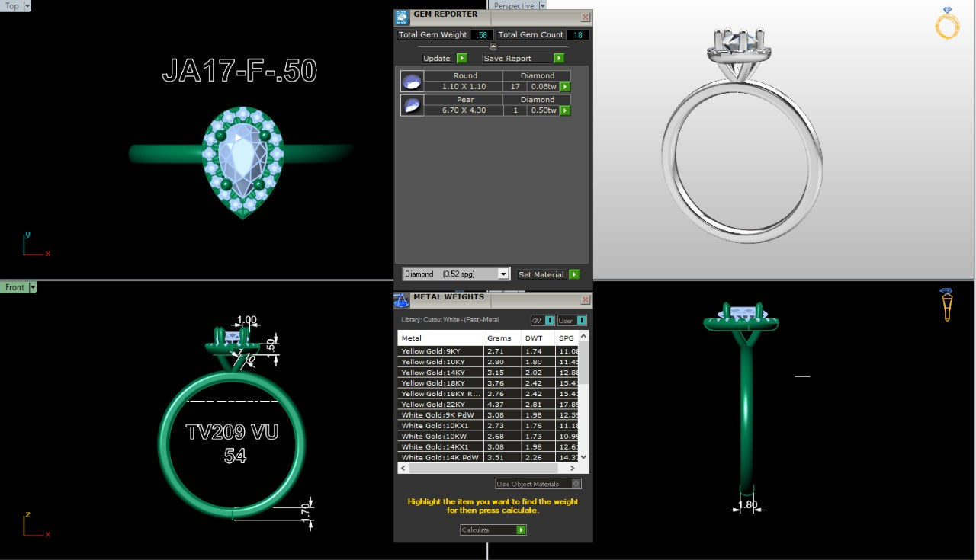Click the 1.10 X 1.10 size cell
The image size is (976, 560).
tap(464, 87)
